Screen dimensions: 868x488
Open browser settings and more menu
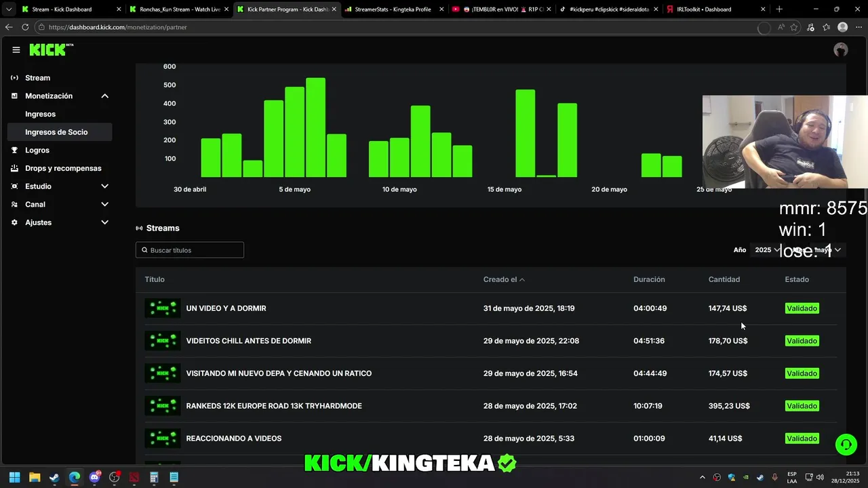click(x=859, y=27)
